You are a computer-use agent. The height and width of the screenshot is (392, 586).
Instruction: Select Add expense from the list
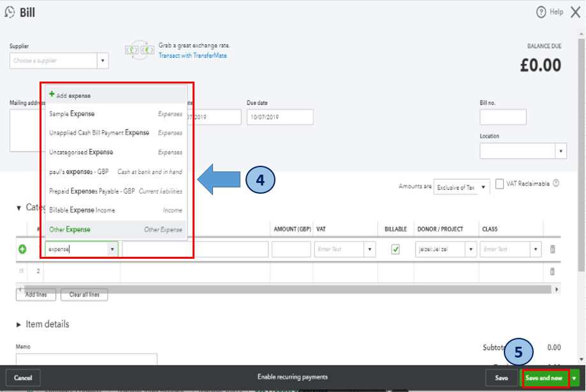pos(116,95)
